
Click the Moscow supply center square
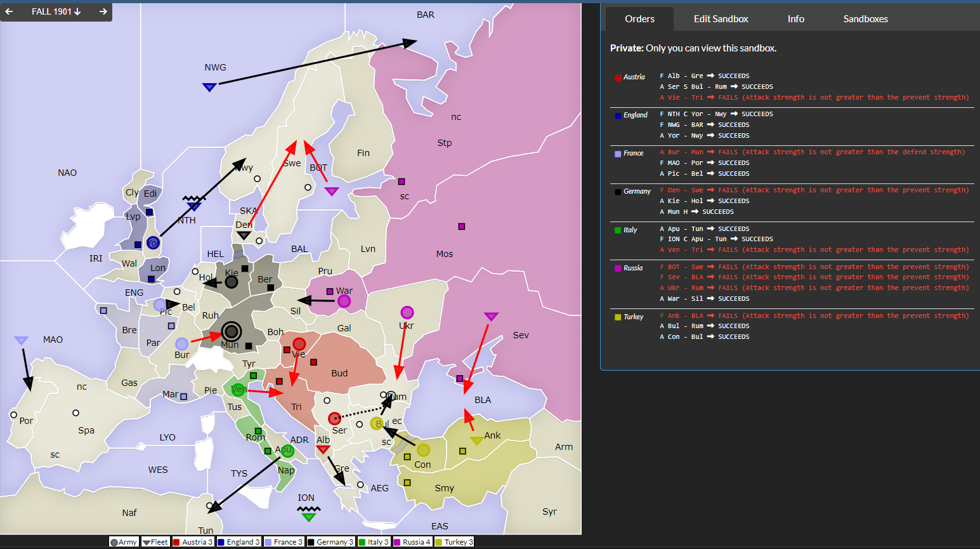(x=462, y=227)
